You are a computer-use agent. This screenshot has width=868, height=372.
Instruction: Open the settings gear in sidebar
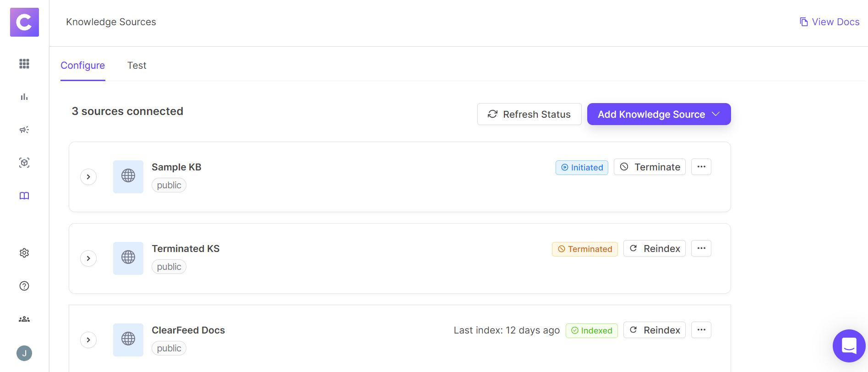tap(24, 253)
